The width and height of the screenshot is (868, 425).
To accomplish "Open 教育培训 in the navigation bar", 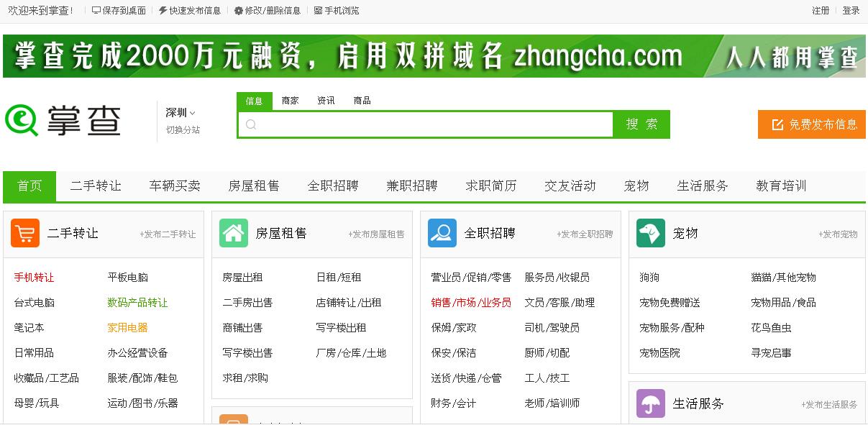I will (782, 186).
